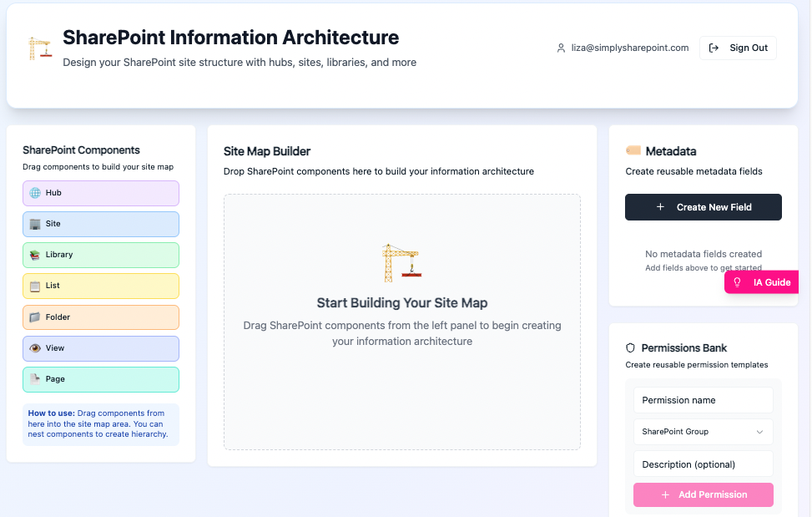Select the Hub component

(x=100, y=193)
